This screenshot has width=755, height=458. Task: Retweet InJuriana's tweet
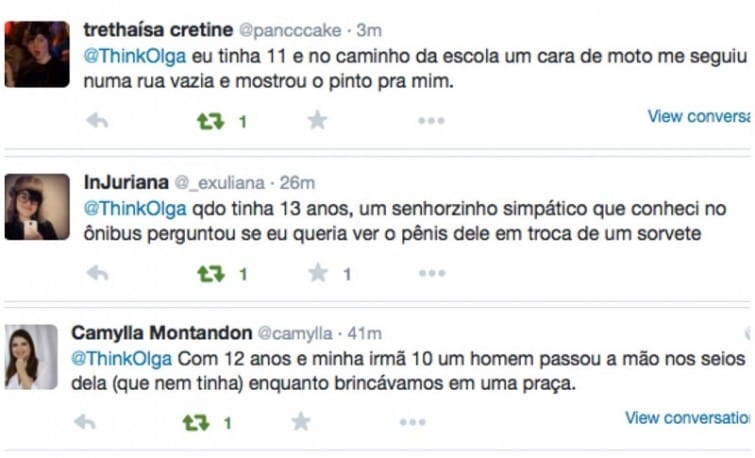coord(210,273)
